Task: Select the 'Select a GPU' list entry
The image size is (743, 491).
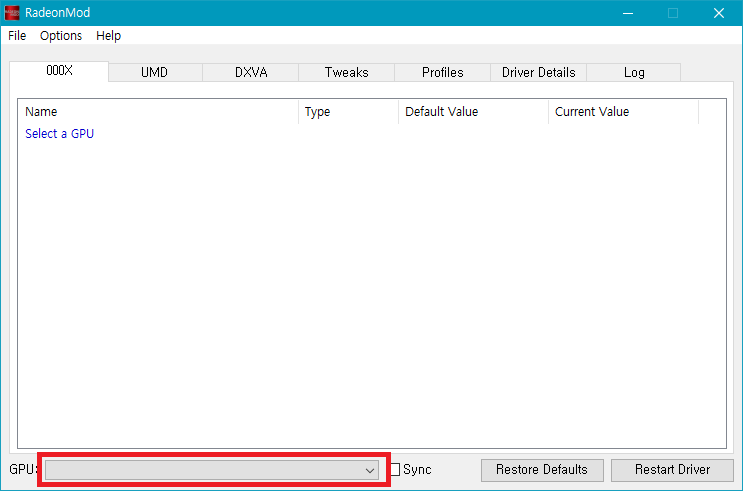Action: (x=59, y=133)
